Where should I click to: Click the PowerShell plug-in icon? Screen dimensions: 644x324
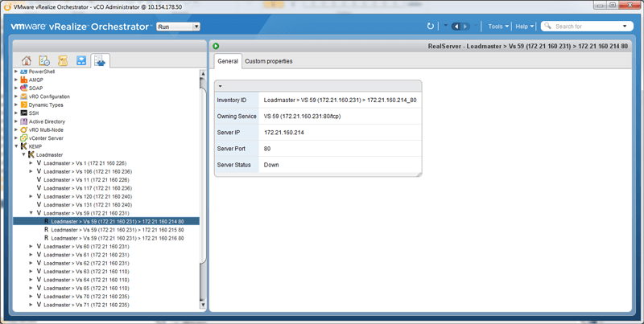click(24, 72)
